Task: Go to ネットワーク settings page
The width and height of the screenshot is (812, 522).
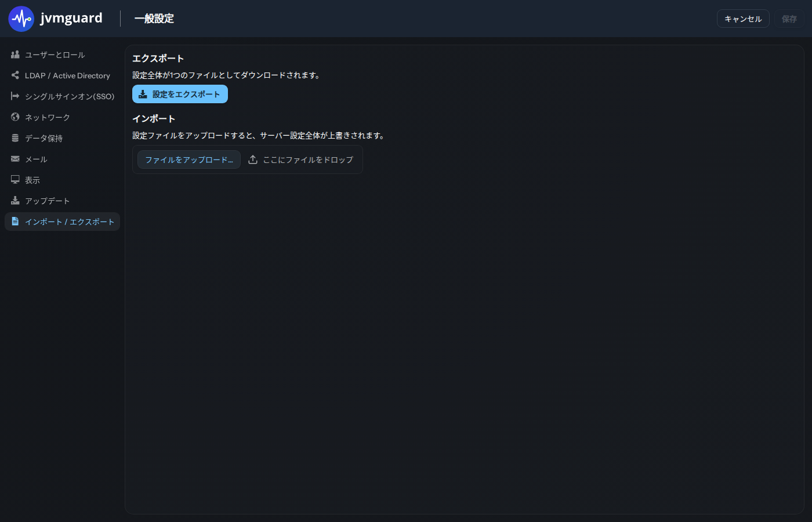Action: [x=62, y=117]
